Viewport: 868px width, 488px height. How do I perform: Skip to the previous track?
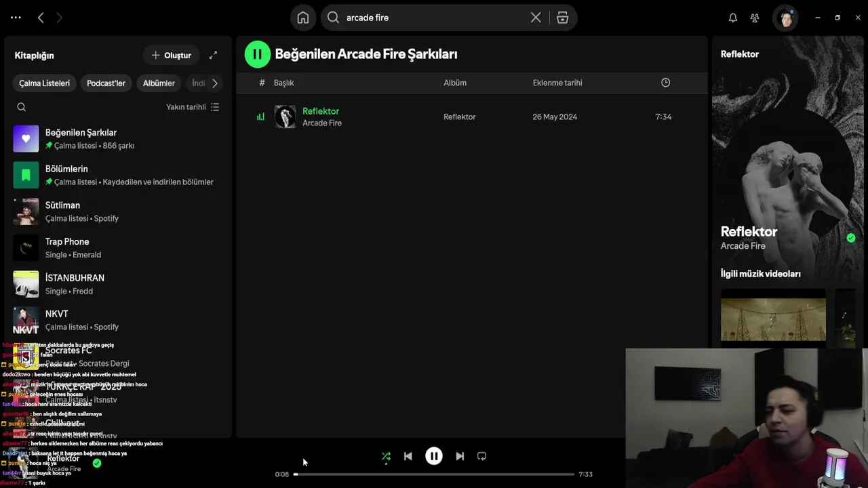408,456
